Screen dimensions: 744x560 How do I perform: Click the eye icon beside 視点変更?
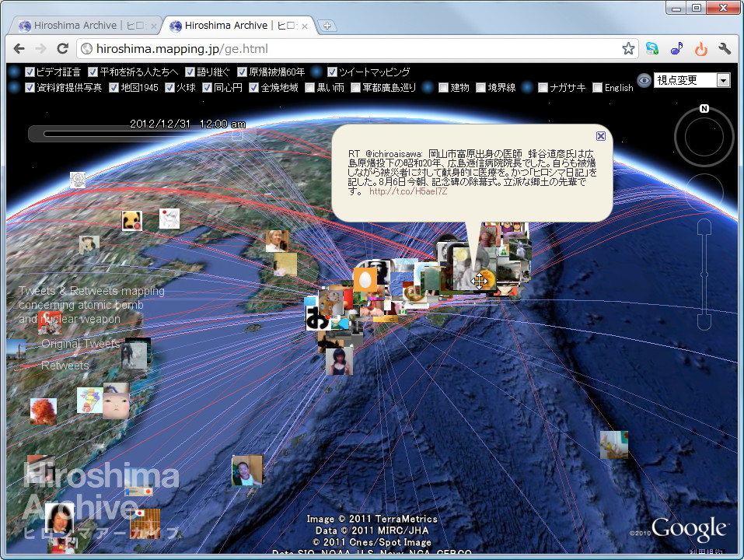(644, 80)
